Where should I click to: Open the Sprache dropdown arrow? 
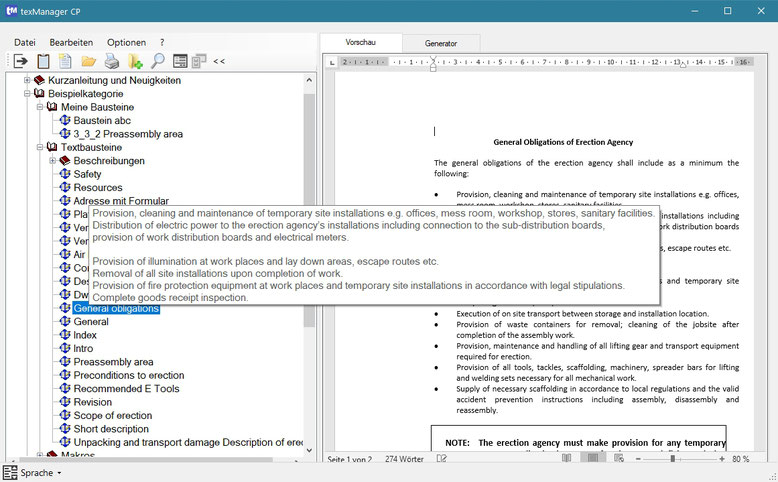(59, 473)
